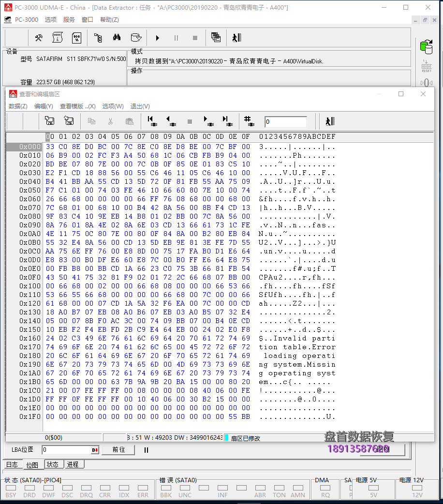Click status bar value 0($00)
Viewport: 443px width, 504px height.
(x=54, y=437)
